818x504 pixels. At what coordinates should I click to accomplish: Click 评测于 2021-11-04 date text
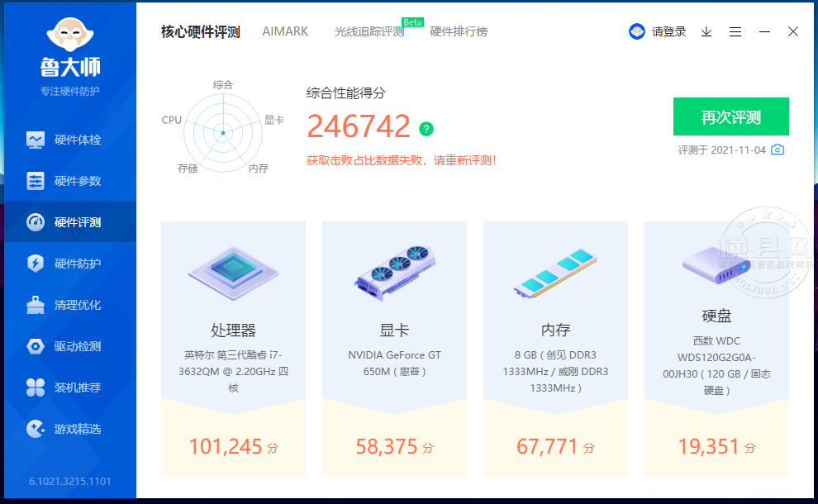722,150
